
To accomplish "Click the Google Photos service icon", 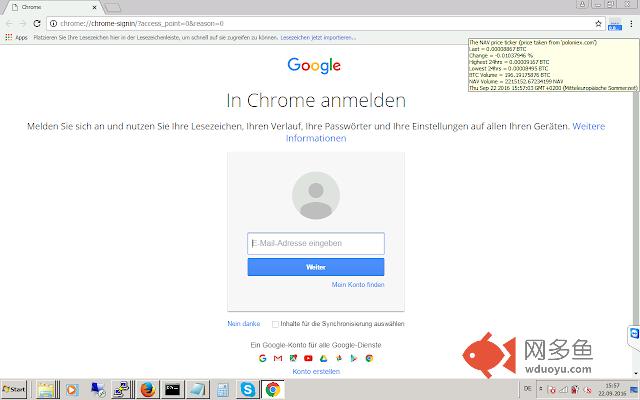I will [x=339, y=358].
